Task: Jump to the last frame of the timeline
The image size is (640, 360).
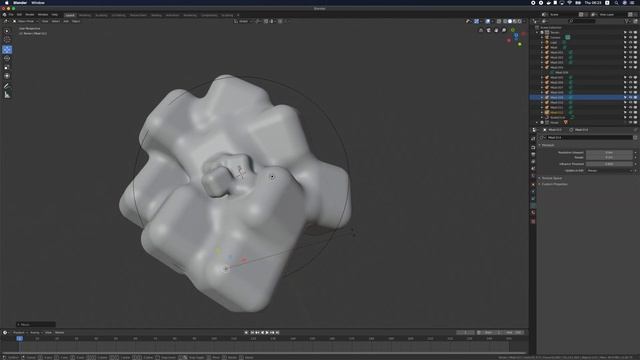Action: tap(278, 333)
